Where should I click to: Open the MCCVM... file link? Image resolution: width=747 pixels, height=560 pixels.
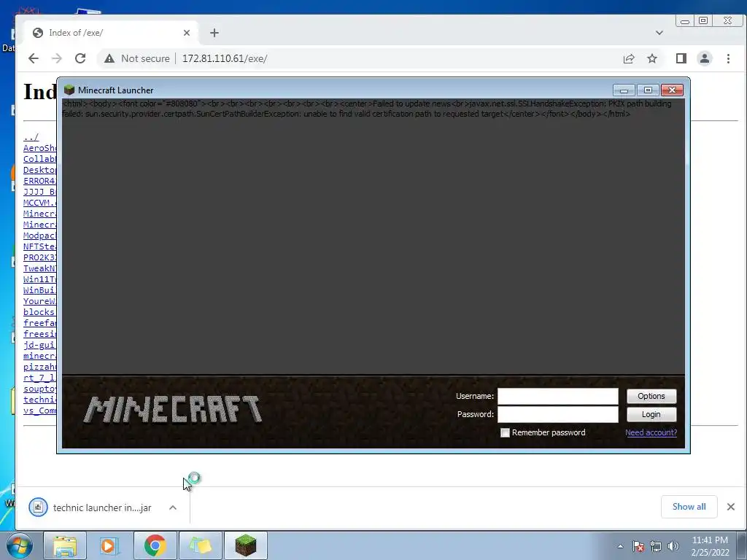point(39,203)
